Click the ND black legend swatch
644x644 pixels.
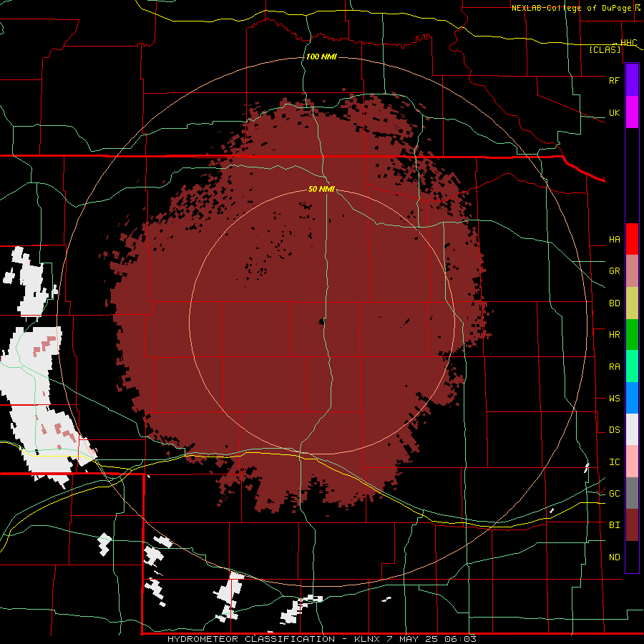pos(632,557)
